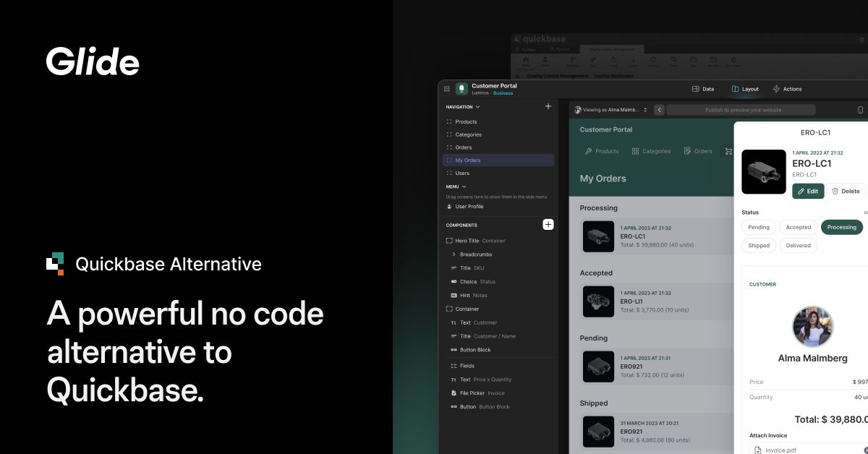Open the apps grid icon beside Customer Portal

(x=446, y=89)
